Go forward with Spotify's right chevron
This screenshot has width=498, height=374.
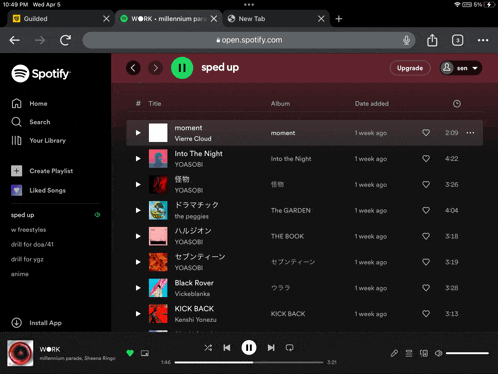click(x=155, y=68)
